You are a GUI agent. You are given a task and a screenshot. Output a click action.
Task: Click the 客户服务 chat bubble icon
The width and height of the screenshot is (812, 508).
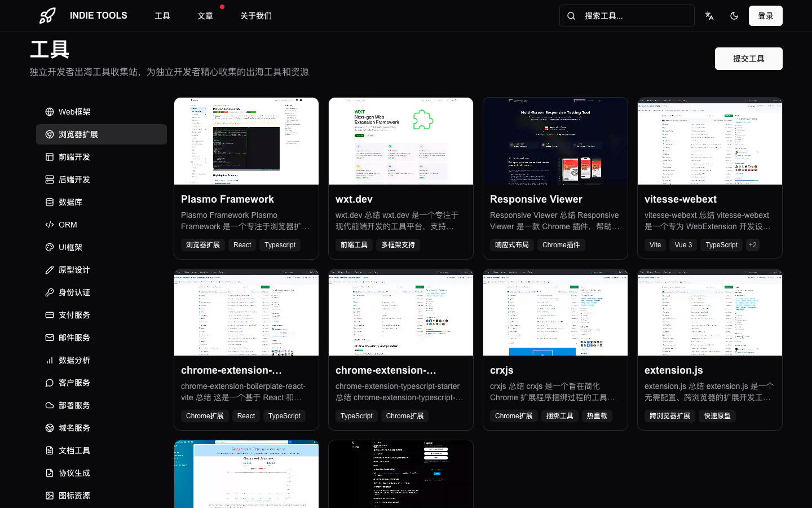50,383
